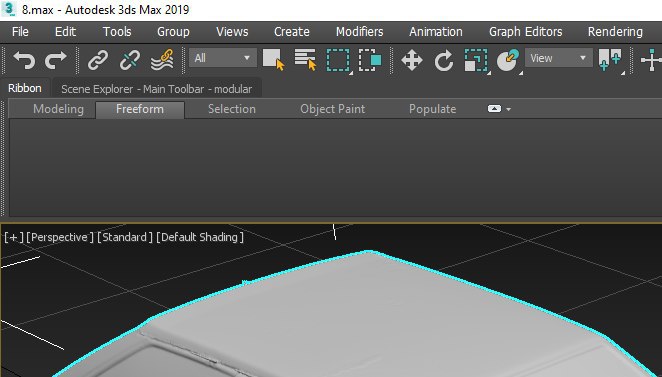Screen dimensions: 662x377
Task: Click the [Default Shading] viewport label
Action: tap(200, 237)
